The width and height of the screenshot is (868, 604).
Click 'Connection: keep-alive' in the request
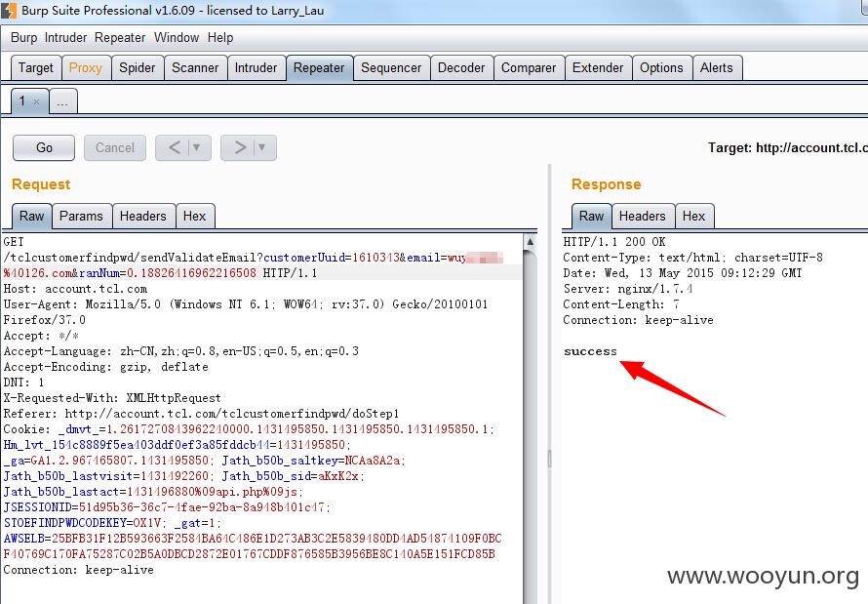click(79, 570)
